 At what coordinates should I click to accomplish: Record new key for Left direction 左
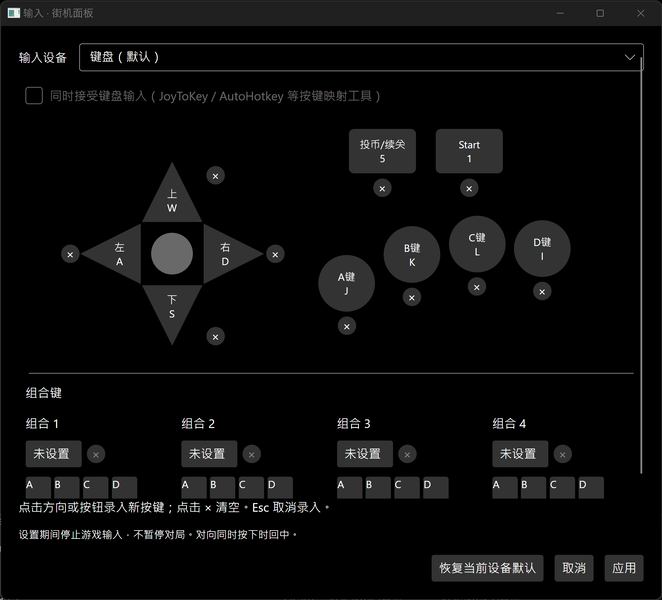click(x=117, y=254)
